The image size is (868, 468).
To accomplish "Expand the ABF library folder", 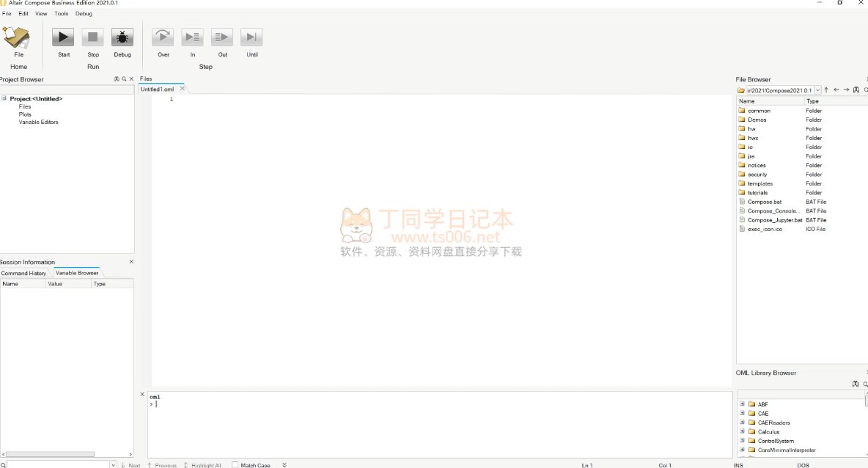I will (743, 403).
